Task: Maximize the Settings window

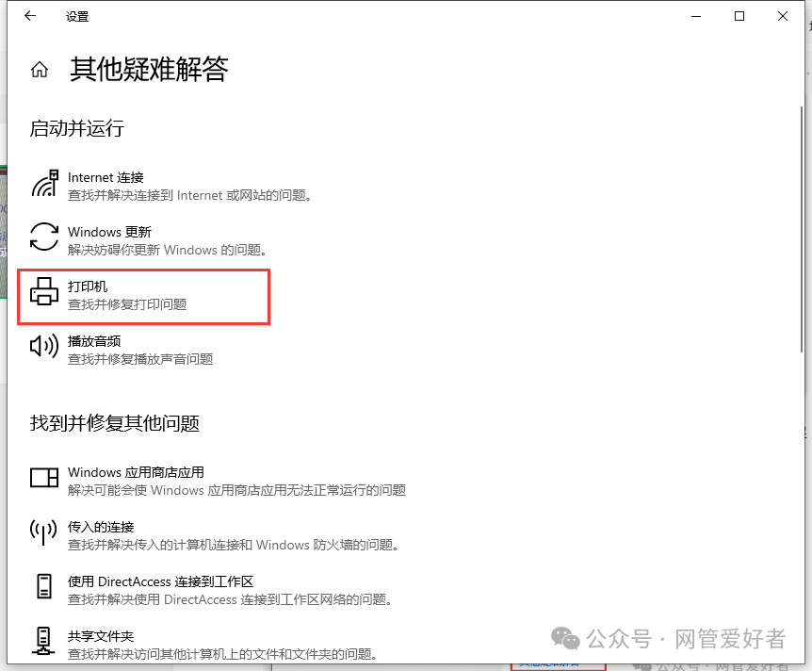Action: 739,17
